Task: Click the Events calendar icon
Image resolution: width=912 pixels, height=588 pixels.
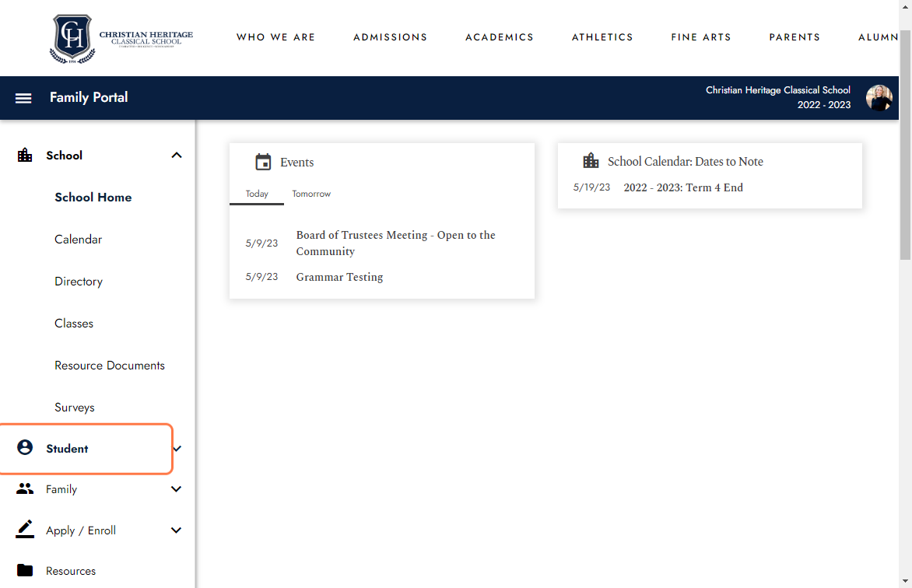Action: (x=264, y=162)
